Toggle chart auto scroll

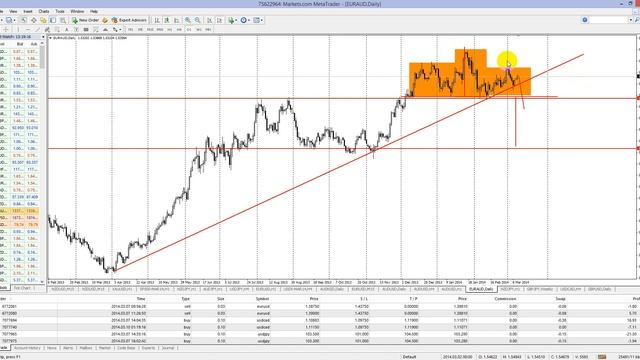(209, 20)
